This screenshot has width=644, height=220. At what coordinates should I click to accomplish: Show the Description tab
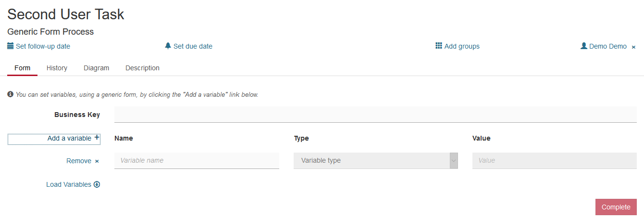pos(142,68)
